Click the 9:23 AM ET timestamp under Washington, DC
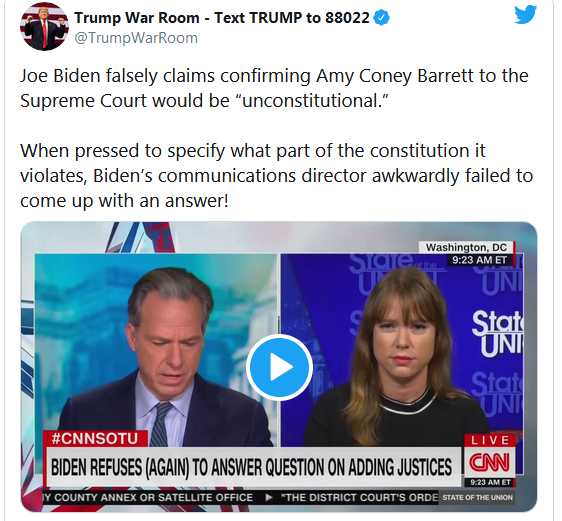This screenshot has width=562, height=521. (x=480, y=260)
